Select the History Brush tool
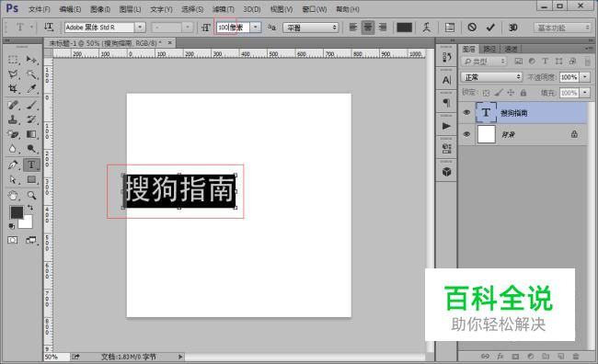598x364 pixels. [x=31, y=119]
